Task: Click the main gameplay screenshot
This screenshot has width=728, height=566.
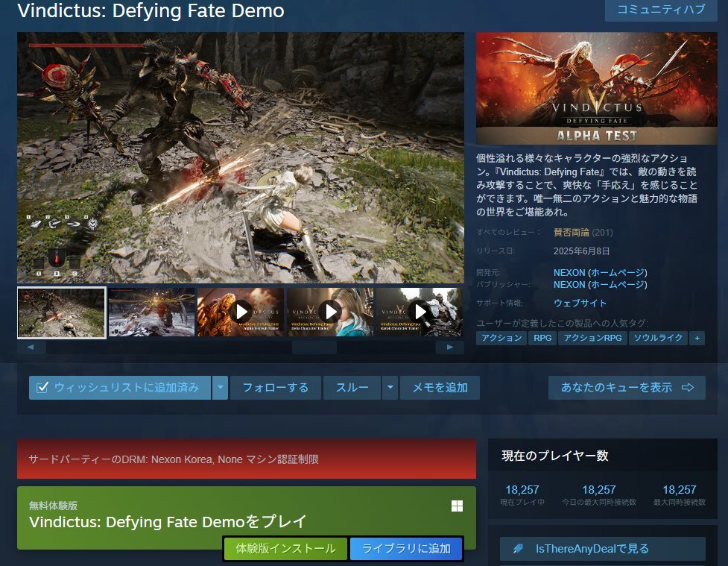Action: [241, 157]
